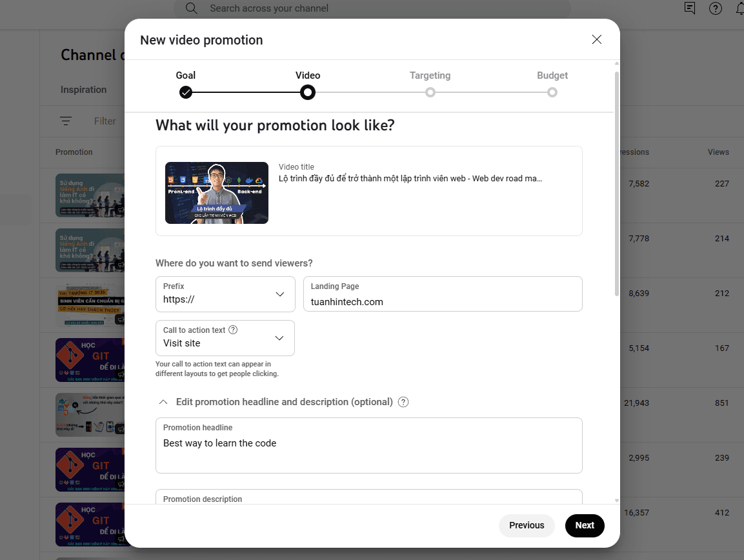Click the search magnifier icon

point(191,8)
